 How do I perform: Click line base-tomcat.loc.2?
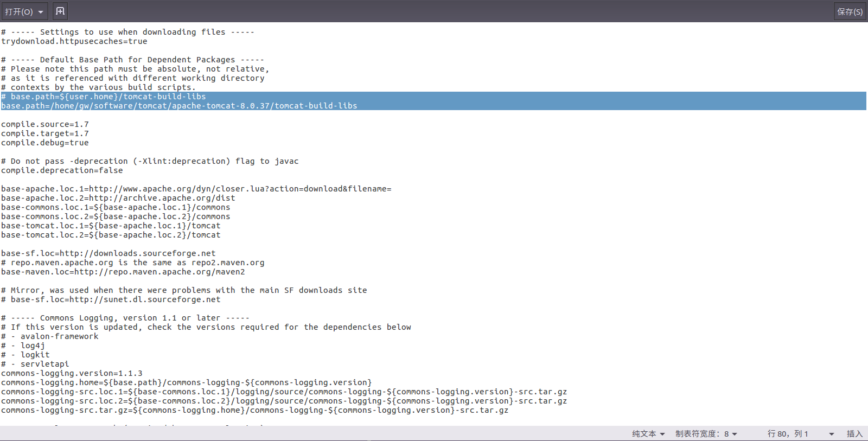(x=111, y=235)
